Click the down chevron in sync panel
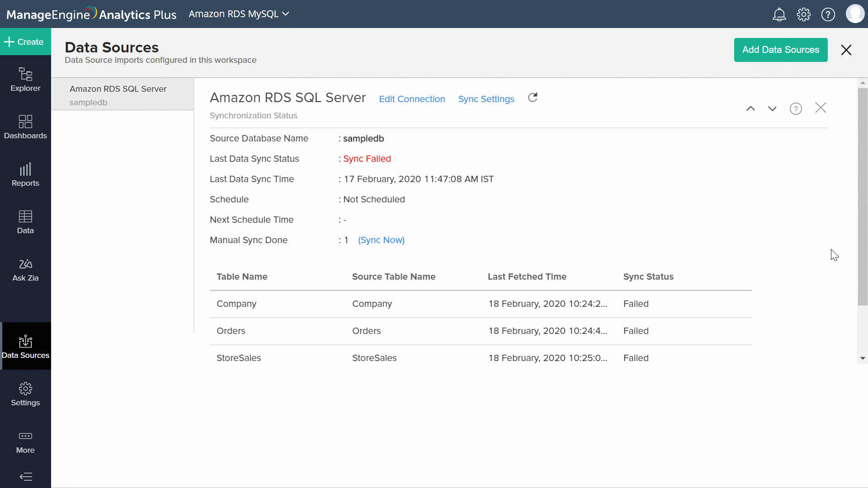This screenshot has width=868, height=488. (x=772, y=108)
